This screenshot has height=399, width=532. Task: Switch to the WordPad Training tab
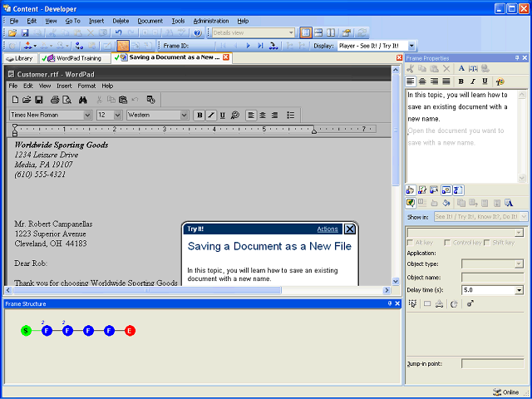[x=74, y=58]
